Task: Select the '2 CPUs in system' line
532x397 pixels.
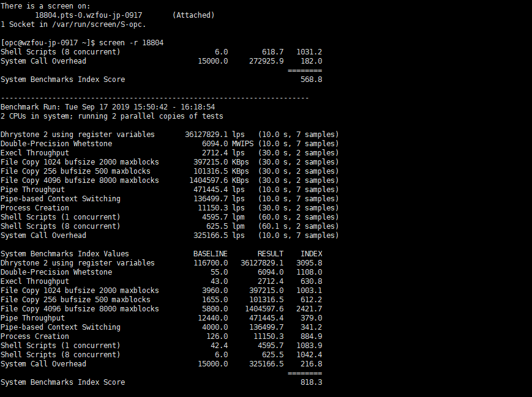Action: [x=112, y=116]
